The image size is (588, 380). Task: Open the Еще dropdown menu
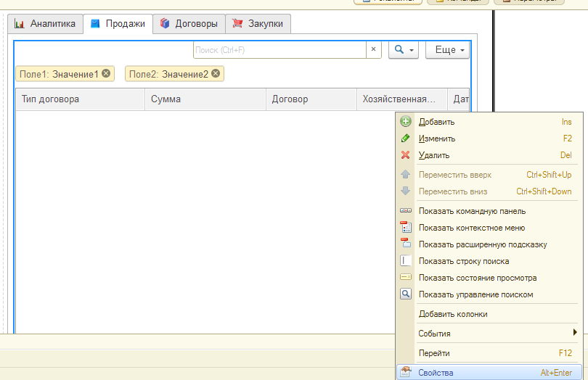pyautogui.click(x=447, y=50)
